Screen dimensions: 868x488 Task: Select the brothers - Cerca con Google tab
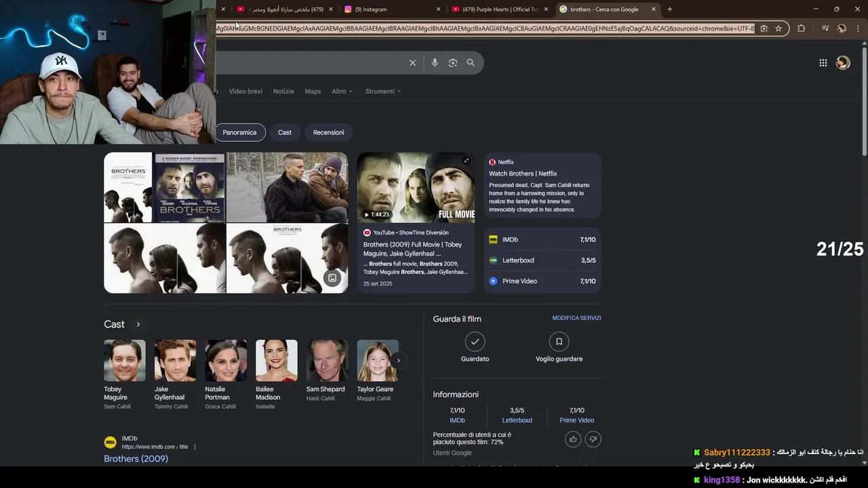604,9
